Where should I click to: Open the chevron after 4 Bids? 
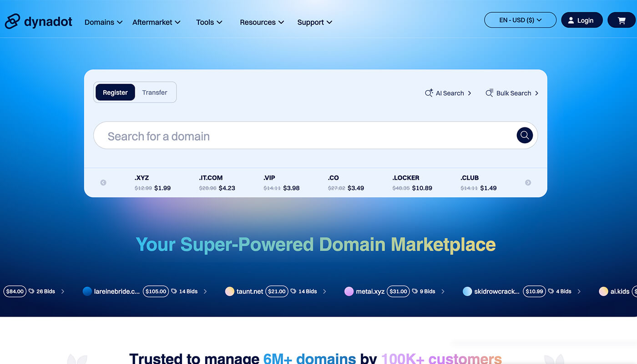coord(579,291)
